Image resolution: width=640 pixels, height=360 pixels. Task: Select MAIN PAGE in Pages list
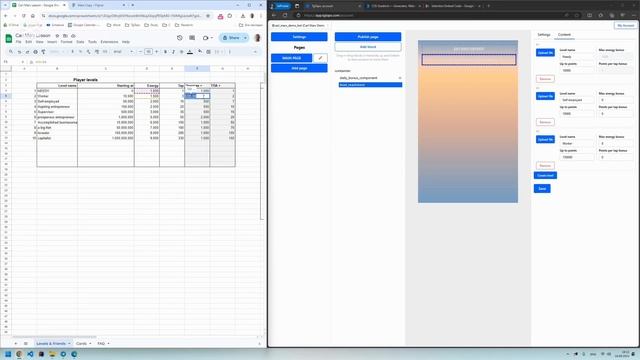pyautogui.click(x=291, y=58)
